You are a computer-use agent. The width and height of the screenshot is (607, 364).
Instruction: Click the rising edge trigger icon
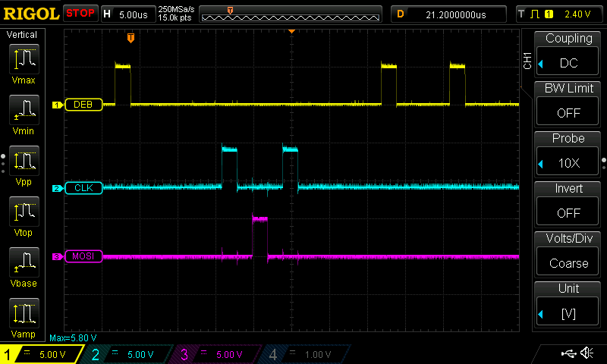535,14
